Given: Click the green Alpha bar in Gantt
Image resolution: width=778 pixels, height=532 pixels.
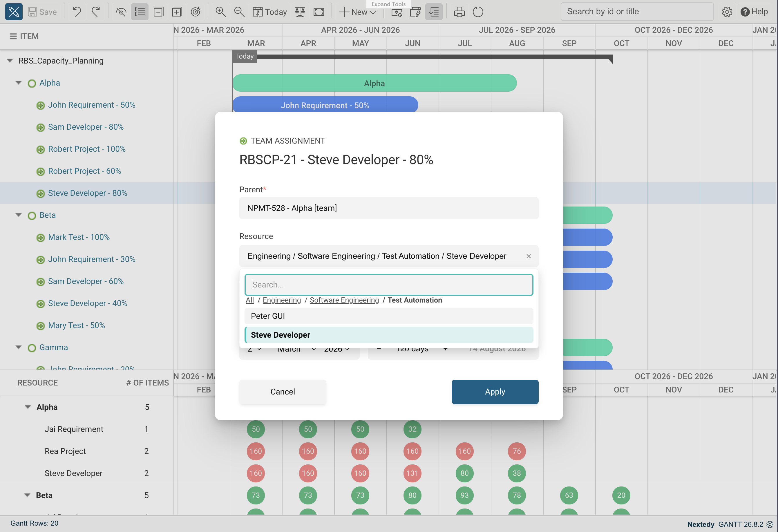Looking at the screenshot, I should (374, 83).
